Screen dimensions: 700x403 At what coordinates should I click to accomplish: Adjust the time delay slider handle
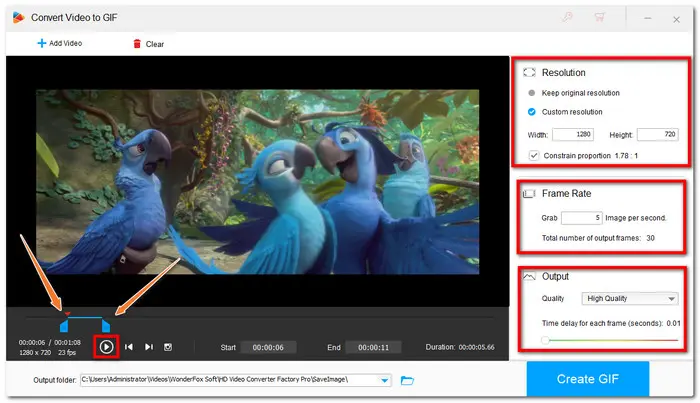(545, 340)
